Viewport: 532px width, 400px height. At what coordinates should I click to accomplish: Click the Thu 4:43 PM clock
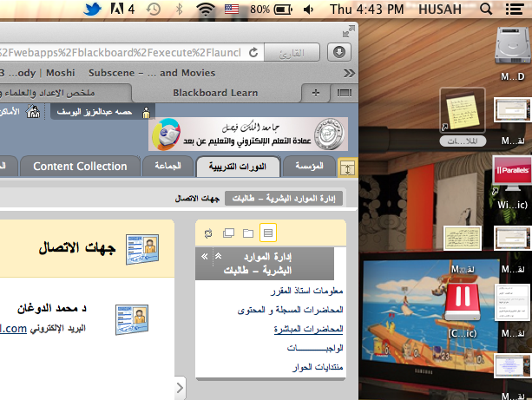366,10
